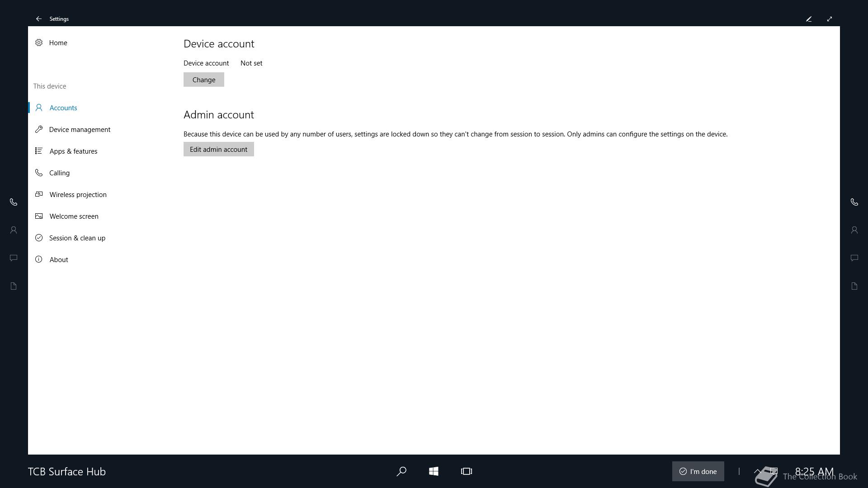868x488 pixels.
Task: Click the Admin account heading
Action: [x=219, y=115]
